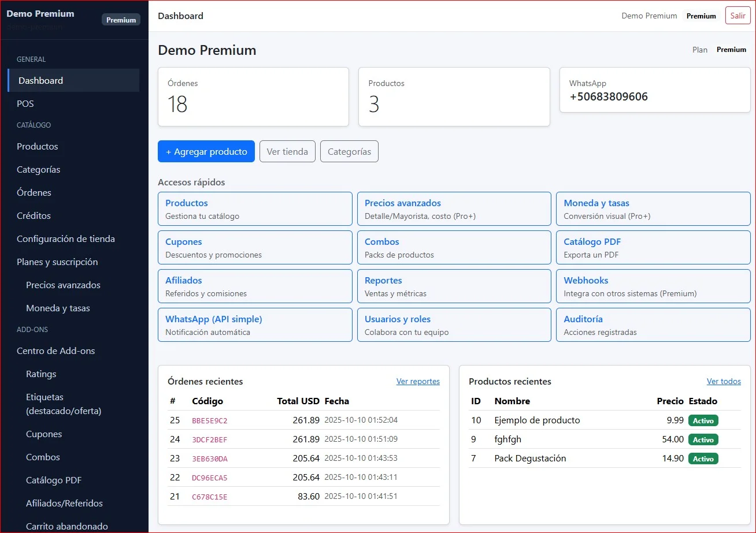The width and height of the screenshot is (756, 533).
Task: Click the Categorías button next to Ver tienda
Action: click(349, 151)
